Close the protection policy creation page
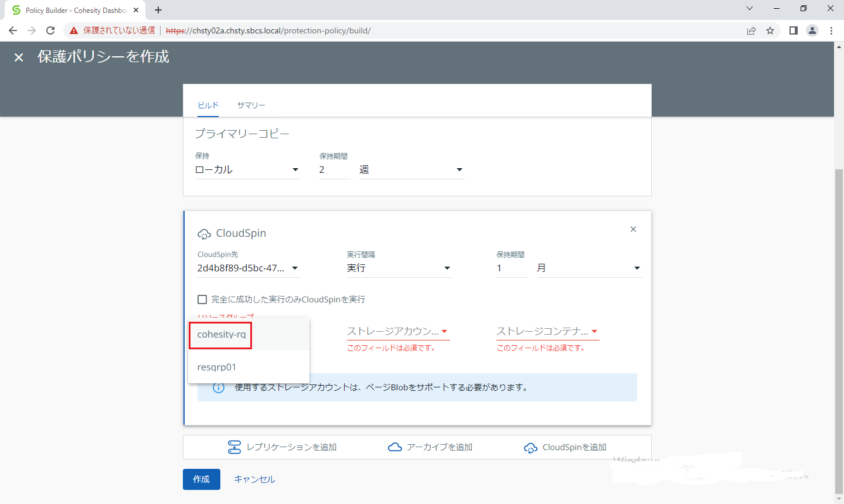This screenshot has height=504, width=844. pos(19,57)
